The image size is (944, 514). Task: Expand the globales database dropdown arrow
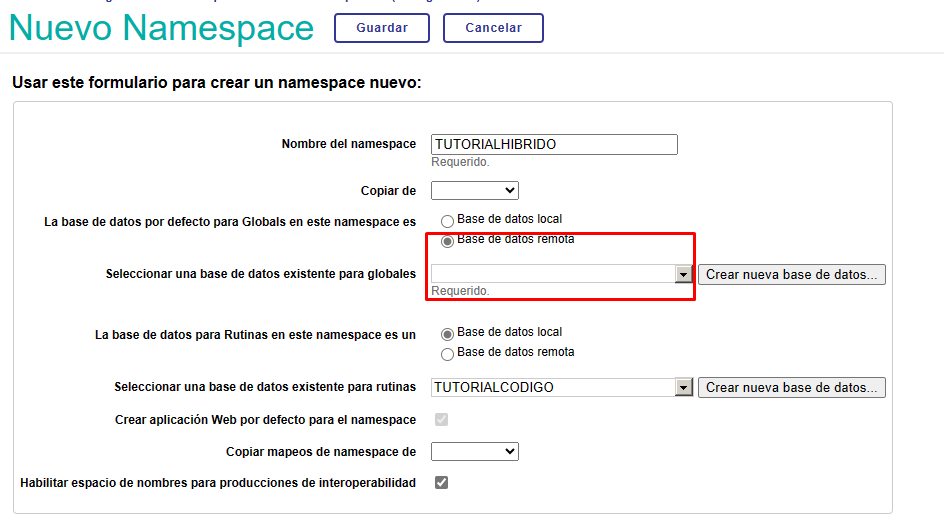point(684,274)
